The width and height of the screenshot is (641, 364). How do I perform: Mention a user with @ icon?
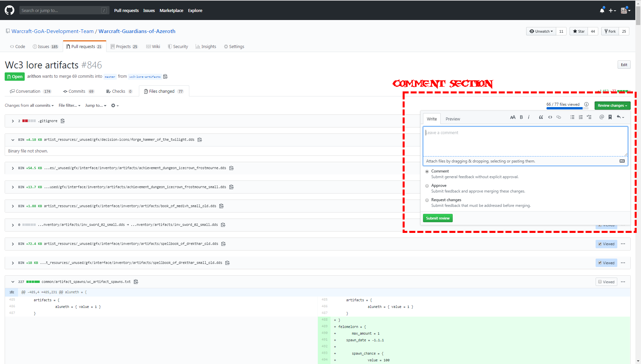pos(602,117)
